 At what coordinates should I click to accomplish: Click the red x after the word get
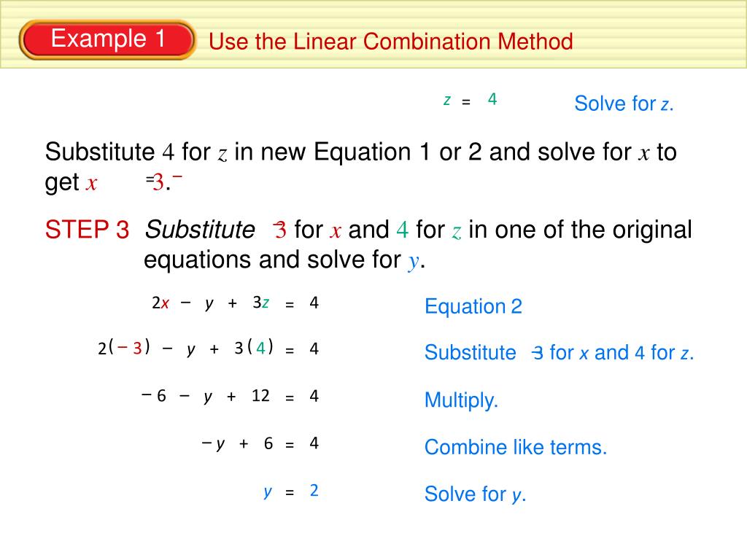[x=91, y=183]
